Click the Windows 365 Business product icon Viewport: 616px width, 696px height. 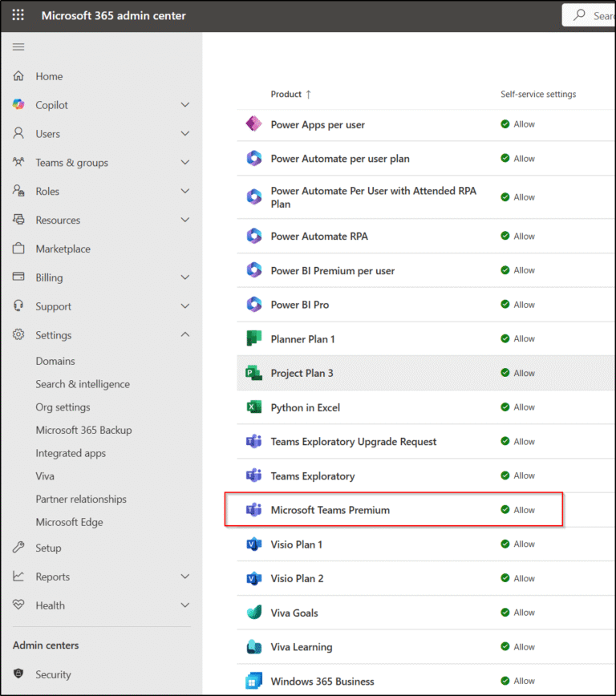pos(253,680)
